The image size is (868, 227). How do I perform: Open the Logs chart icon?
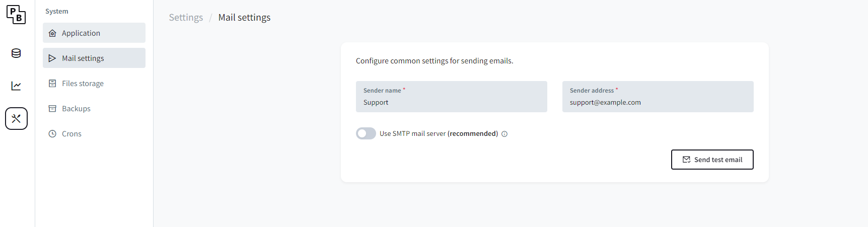tap(16, 86)
